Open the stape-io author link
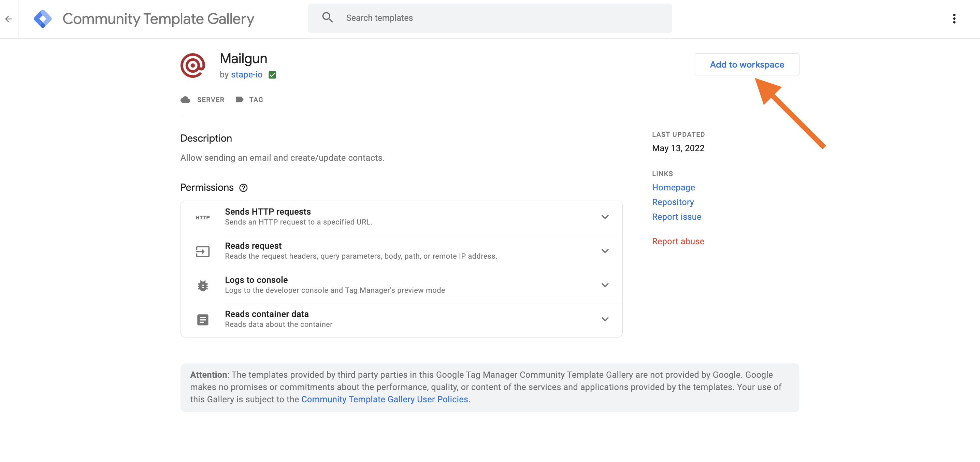The width and height of the screenshot is (980, 462). 246,75
